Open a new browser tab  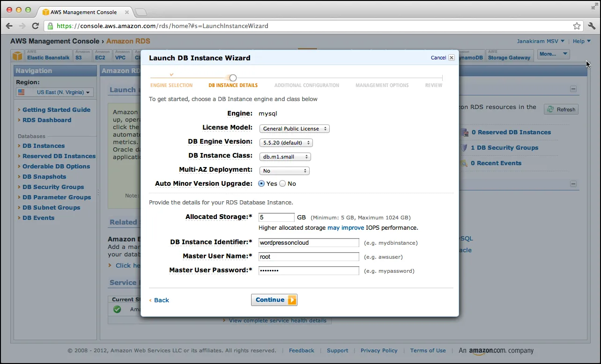141,12
